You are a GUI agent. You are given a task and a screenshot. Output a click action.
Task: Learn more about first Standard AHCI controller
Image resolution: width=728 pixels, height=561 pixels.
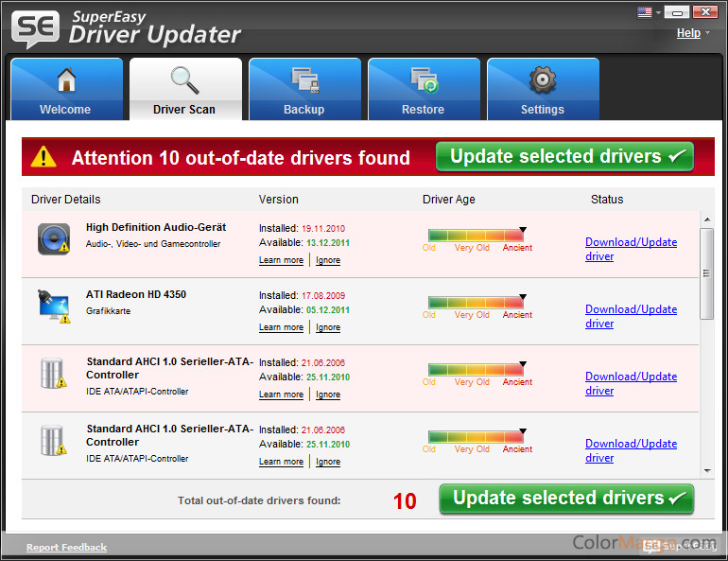(281, 394)
